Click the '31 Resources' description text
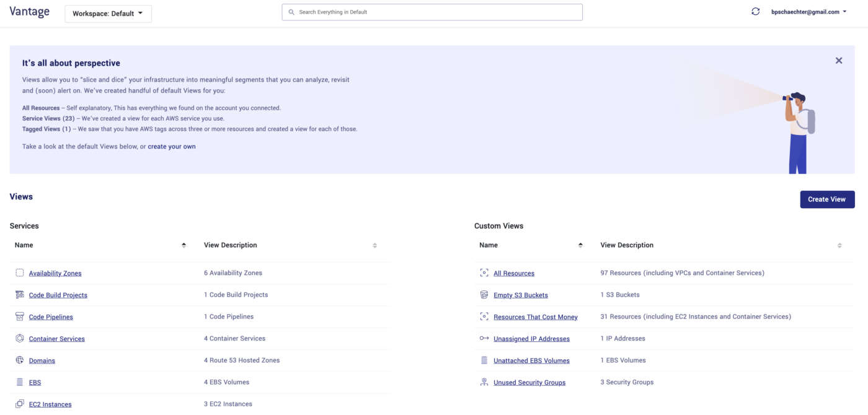The image size is (868, 415). pos(696,317)
